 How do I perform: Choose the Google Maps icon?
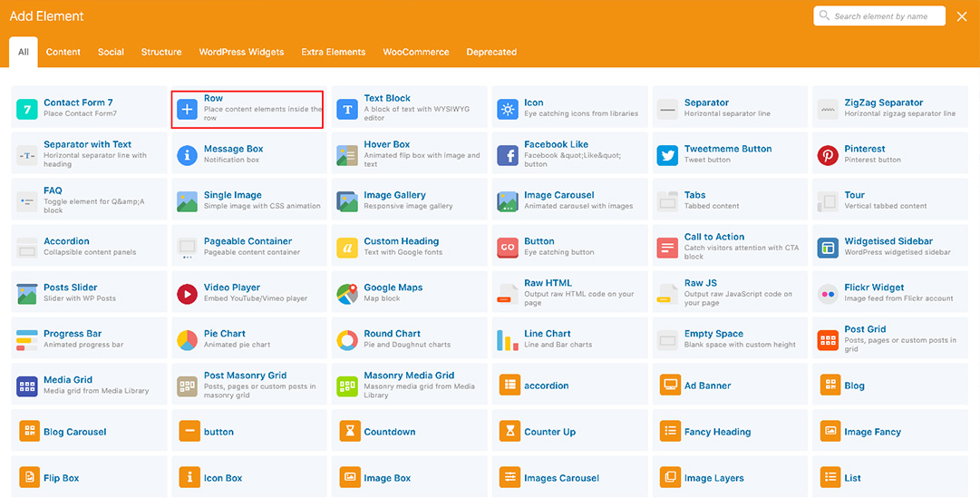pos(347,294)
